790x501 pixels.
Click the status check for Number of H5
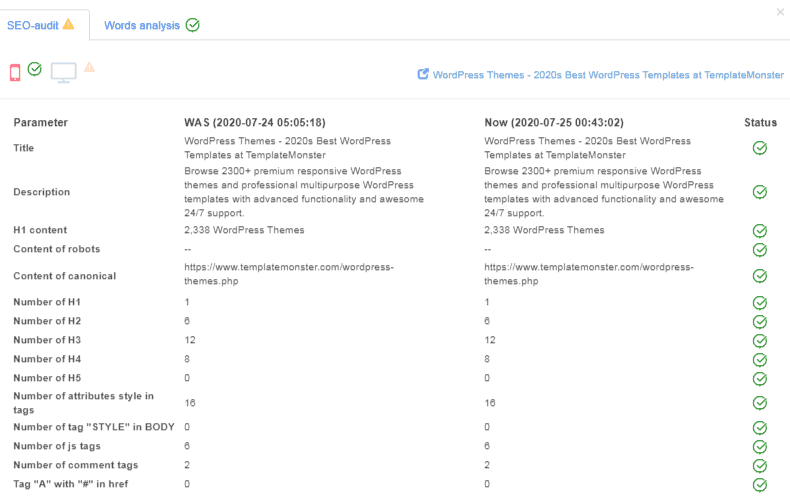tap(760, 379)
